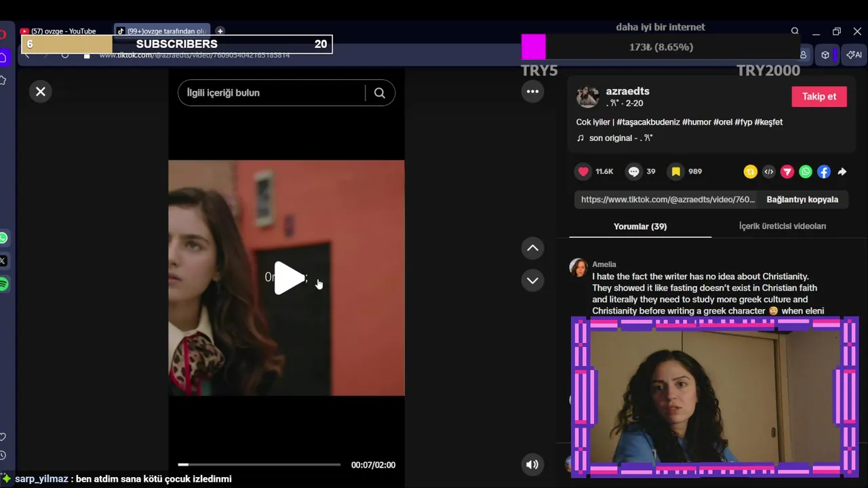Open the #humor hashtag
Viewport: 868px width, 488px height.
[x=696, y=122]
